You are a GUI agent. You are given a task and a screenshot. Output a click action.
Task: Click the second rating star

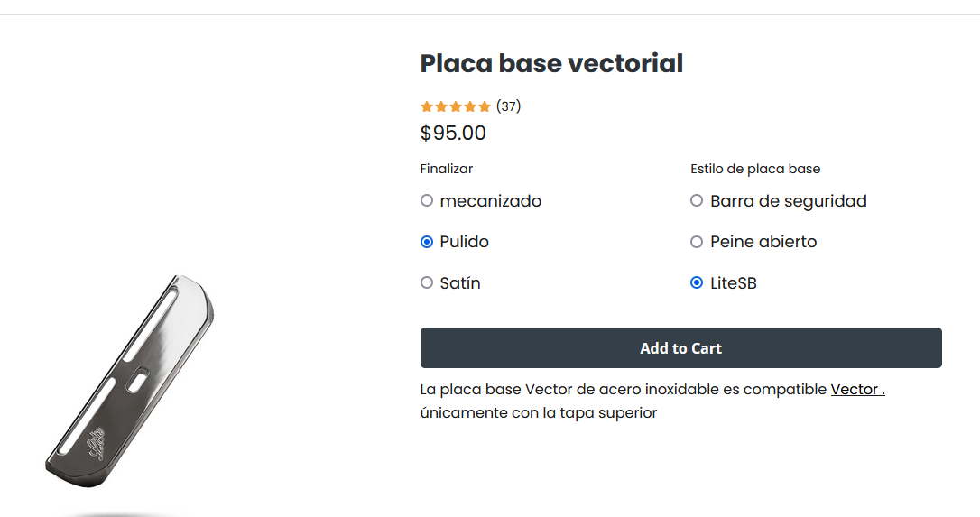(x=441, y=106)
